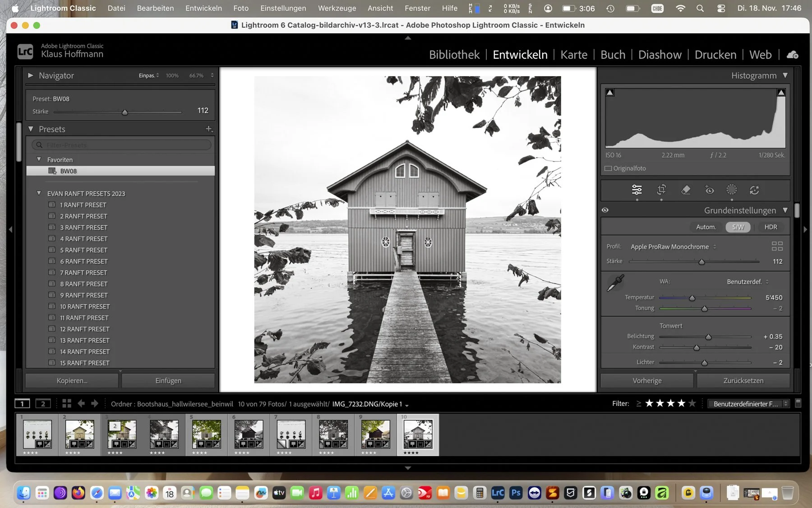Toggle the Originalfoto checkbox

tap(608, 168)
